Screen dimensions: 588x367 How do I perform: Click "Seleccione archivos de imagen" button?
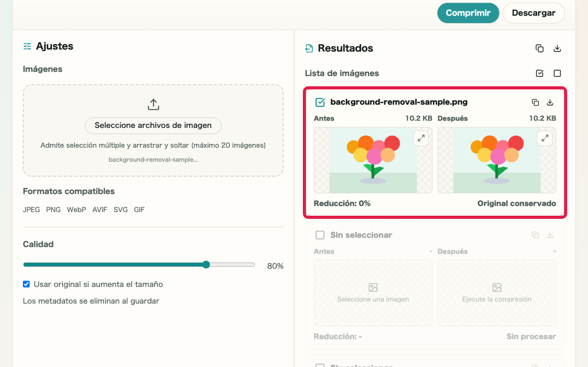coord(153,125)
